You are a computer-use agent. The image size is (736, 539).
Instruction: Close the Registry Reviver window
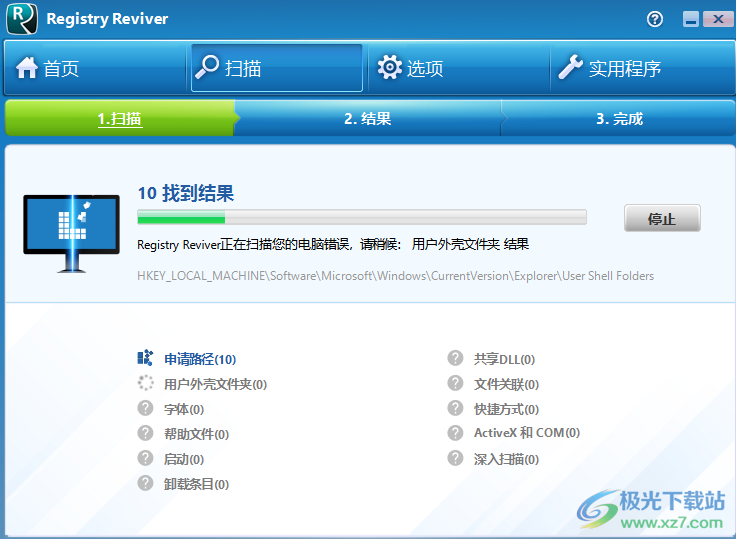coord(718,19)
